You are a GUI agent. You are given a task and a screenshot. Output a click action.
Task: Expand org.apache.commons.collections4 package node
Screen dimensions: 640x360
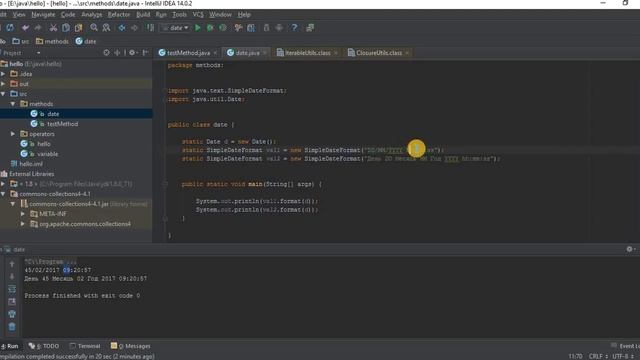click(x=23, y=224)
